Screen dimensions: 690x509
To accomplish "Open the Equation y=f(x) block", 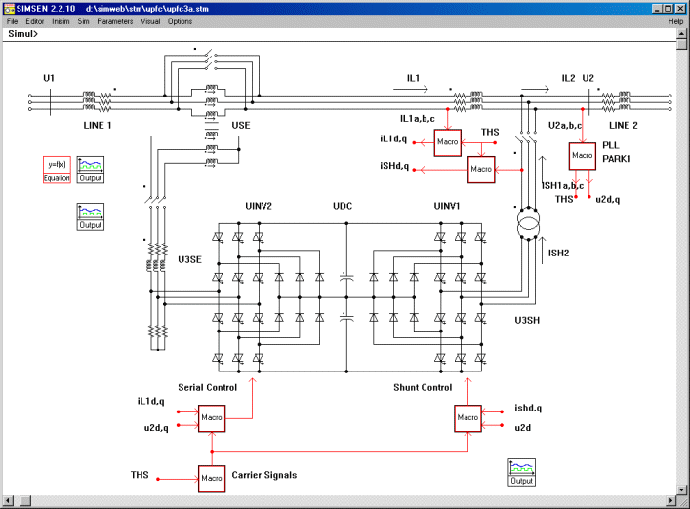I will [x=56, y=170].
